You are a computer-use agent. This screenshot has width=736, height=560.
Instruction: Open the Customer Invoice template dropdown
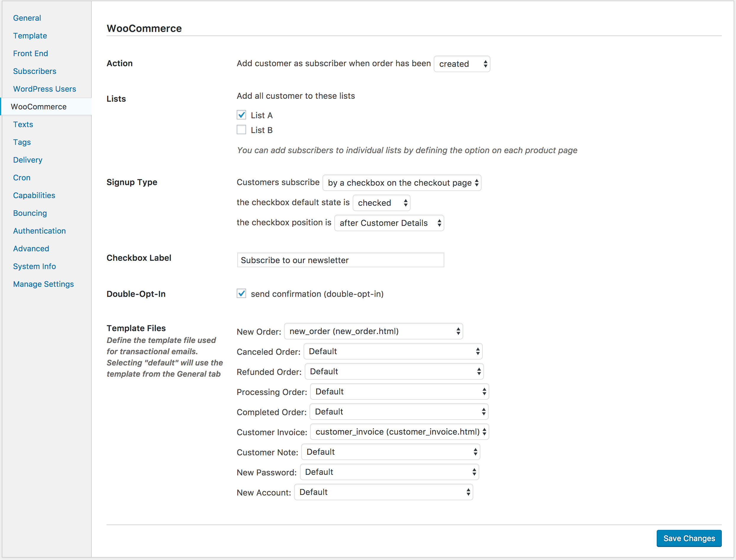coord(400,432)
